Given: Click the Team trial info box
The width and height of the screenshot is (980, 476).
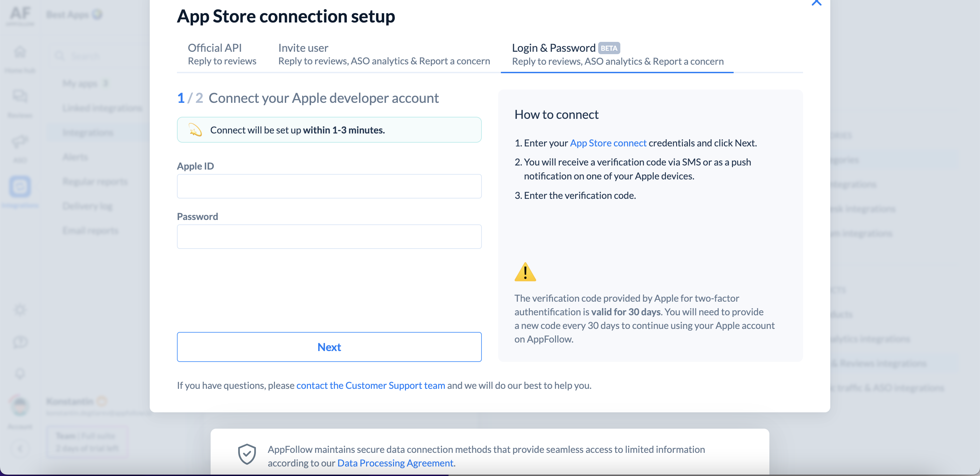Looking at the screenshot, I should (x=87, y=442).
